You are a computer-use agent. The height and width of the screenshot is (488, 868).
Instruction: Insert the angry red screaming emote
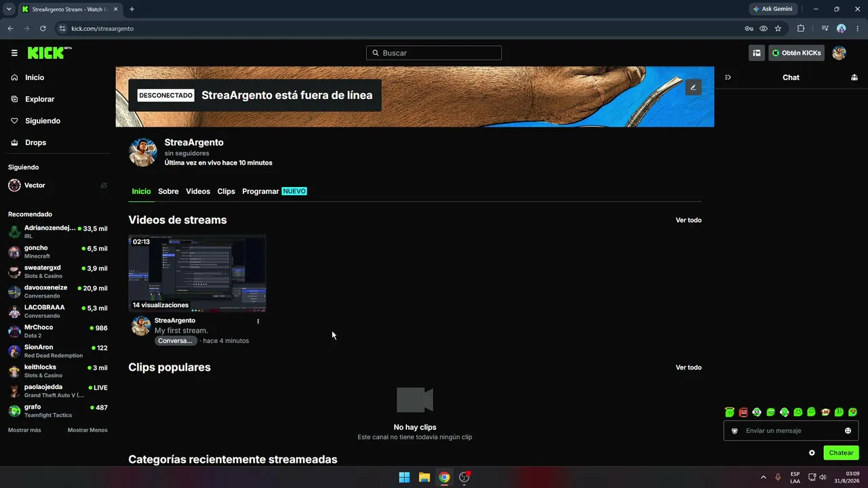pyautogui.click(x=743, y=412)
